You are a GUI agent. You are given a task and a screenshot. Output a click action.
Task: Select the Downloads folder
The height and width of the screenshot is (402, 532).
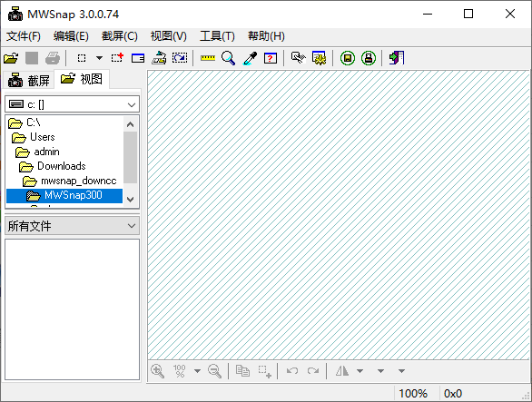coord(53,166)
